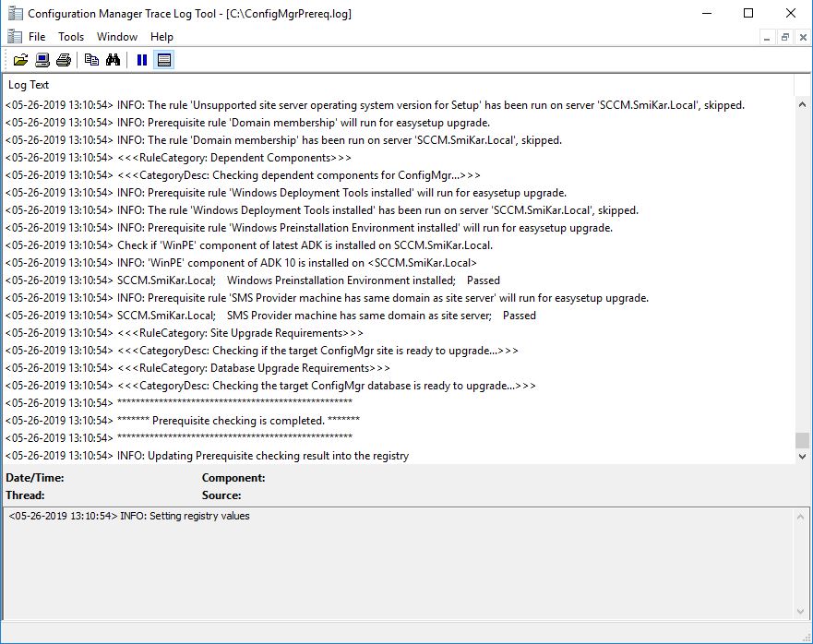Minimize the inner log document window
This screenshot has width=813, height=644.
(766, 37)
